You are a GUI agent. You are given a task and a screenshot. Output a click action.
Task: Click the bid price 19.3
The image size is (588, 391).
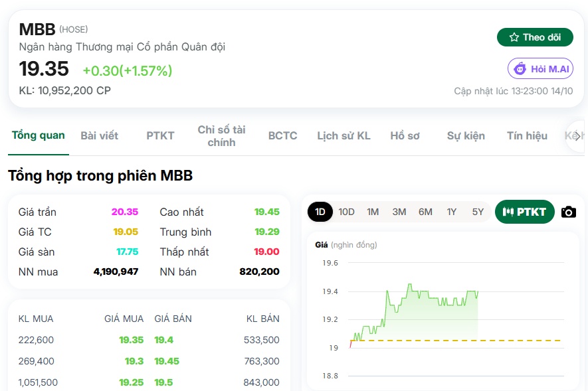pos(134,361)
